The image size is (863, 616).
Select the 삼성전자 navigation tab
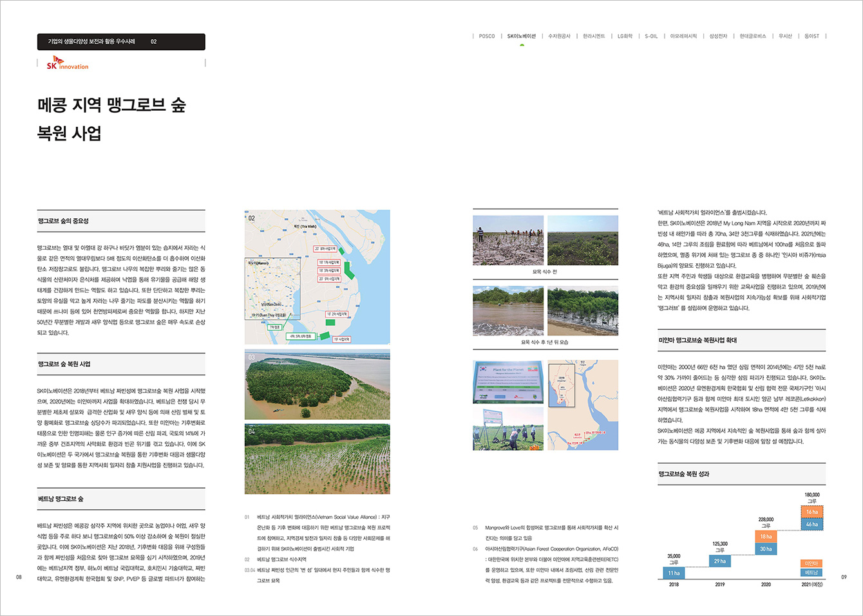pyautogui.click(x=718, y=37)
